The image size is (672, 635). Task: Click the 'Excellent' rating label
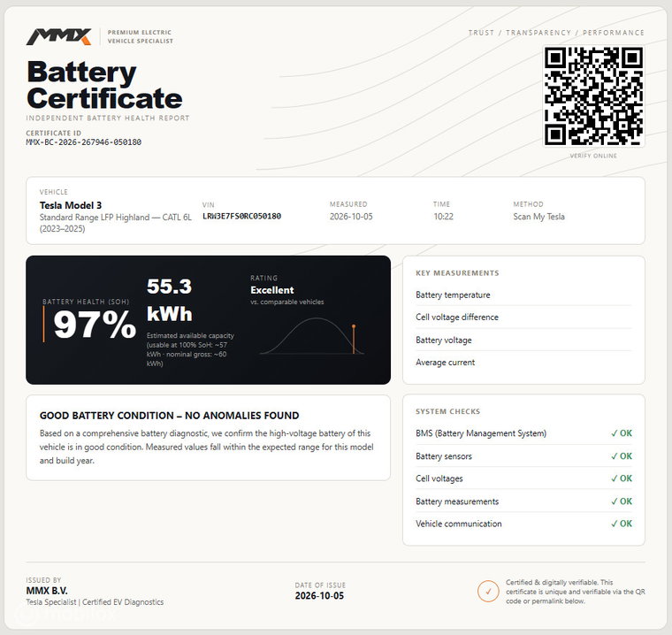pyautogui.click(x=272, y=290)
